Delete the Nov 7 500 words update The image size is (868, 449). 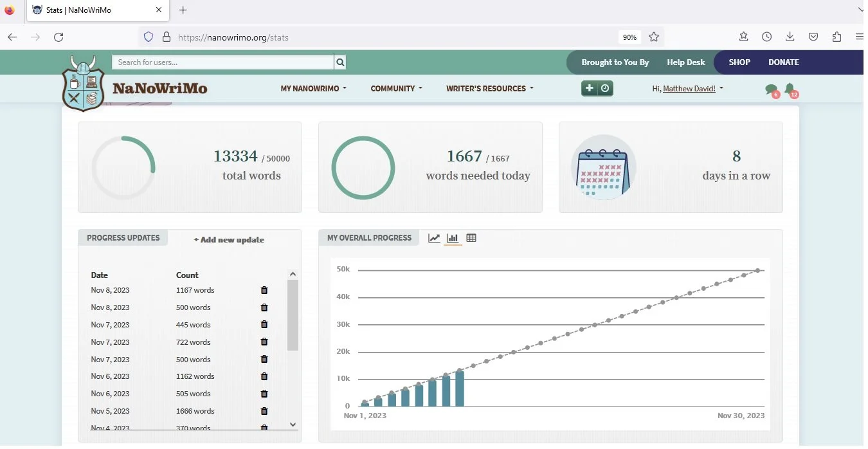tap(264, 360)
